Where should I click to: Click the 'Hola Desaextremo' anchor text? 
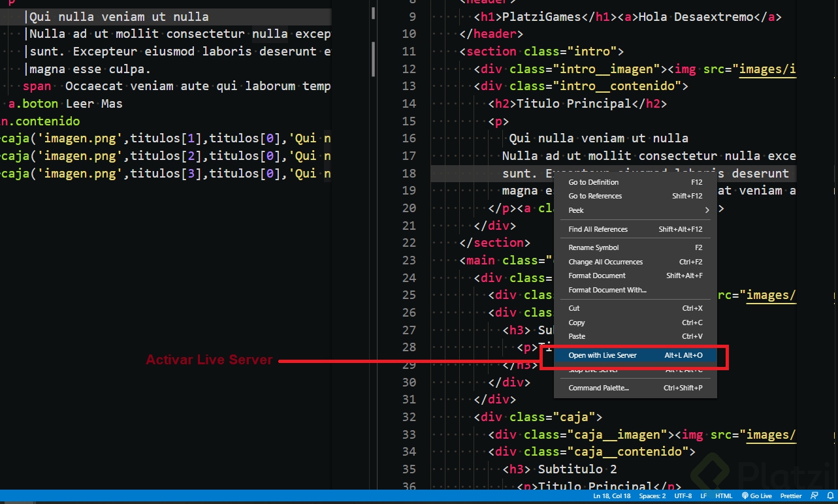[696, 17]
